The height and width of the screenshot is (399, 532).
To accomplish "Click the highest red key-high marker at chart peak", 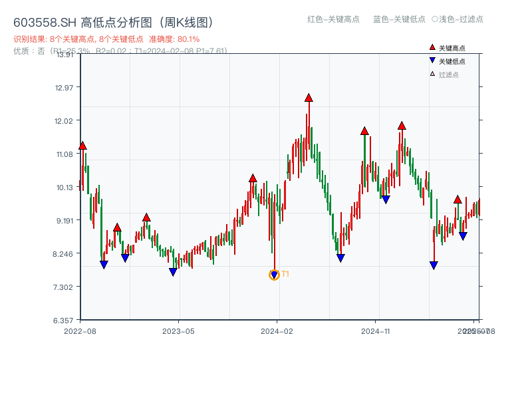I will pyautogui.click(x=308, y=97).
